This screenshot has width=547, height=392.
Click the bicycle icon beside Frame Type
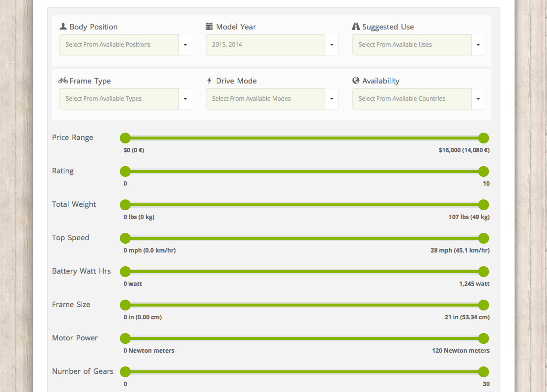click(63, 81)
